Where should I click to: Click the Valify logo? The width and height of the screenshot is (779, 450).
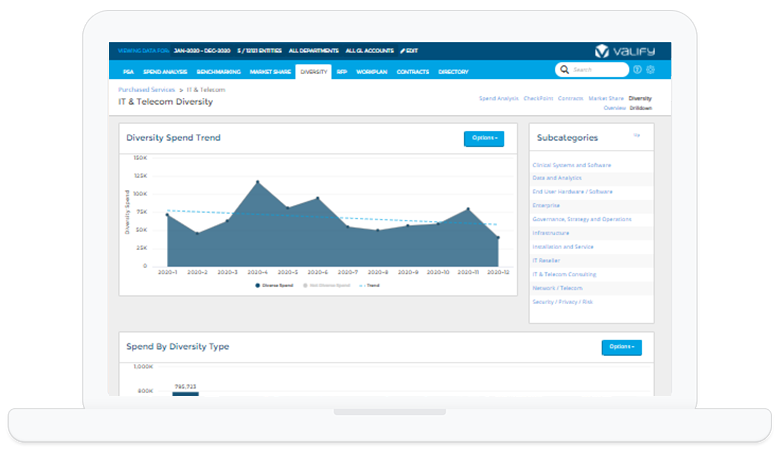(x=625, y=51)
